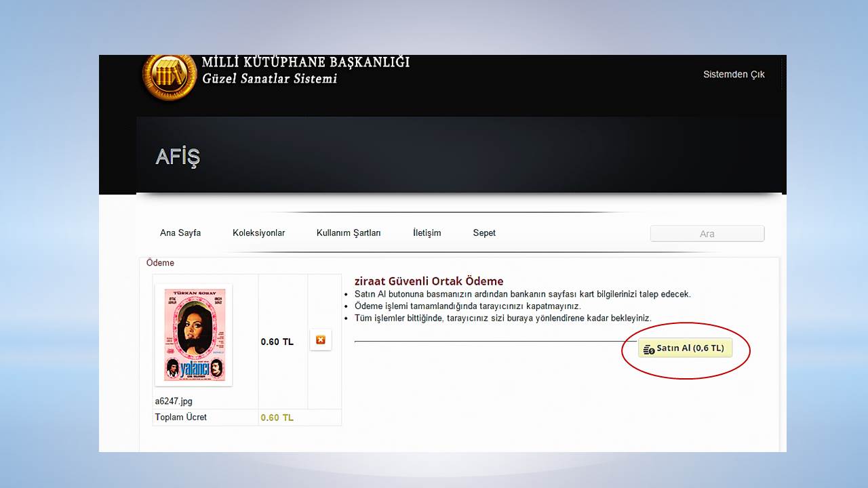The image size is (868, 488).
Task: Remove the poster with the orange X icon
Action: click(x=320, y=340)
